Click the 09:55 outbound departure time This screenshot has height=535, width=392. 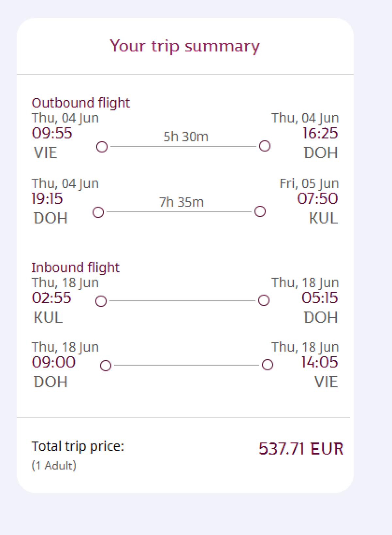click(x=52, y=133)
